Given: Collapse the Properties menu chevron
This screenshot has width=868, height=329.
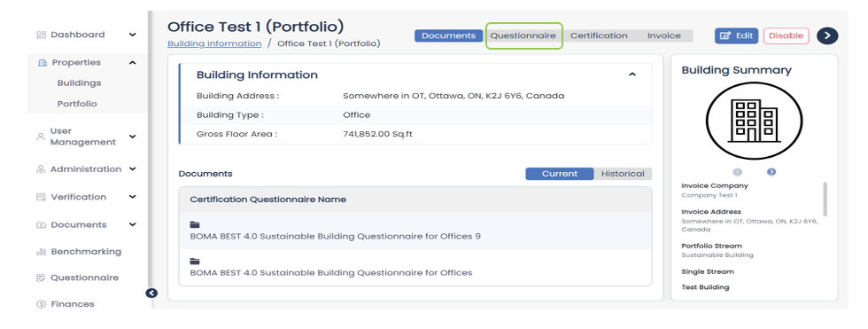Looking at the screenshot, I should [x=132, y=63].
